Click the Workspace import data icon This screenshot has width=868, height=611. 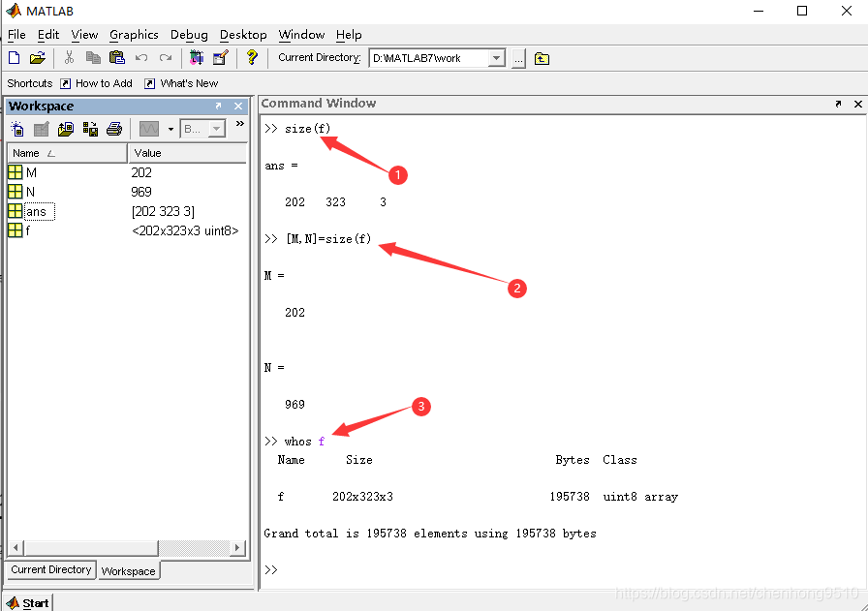coord(66,129)
